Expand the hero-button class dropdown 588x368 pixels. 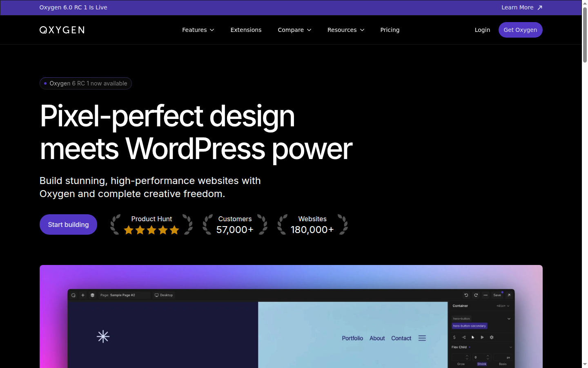509,319
